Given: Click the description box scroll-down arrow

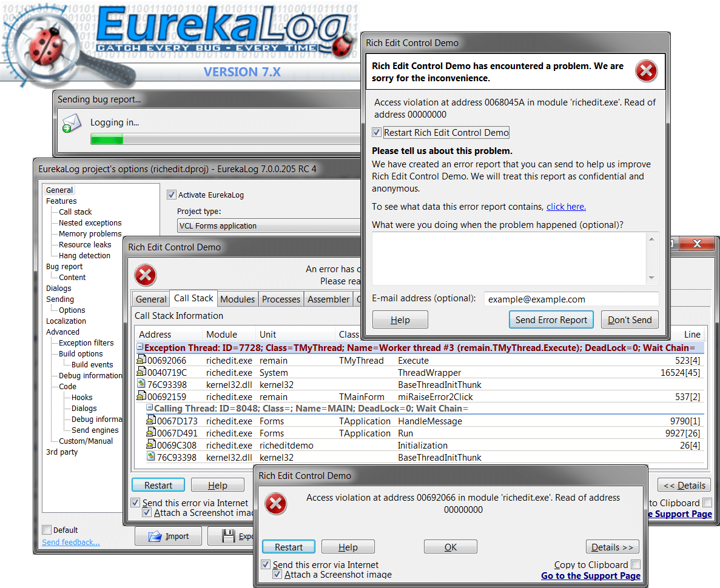Looking at the screenshot, I should (651, 278).
